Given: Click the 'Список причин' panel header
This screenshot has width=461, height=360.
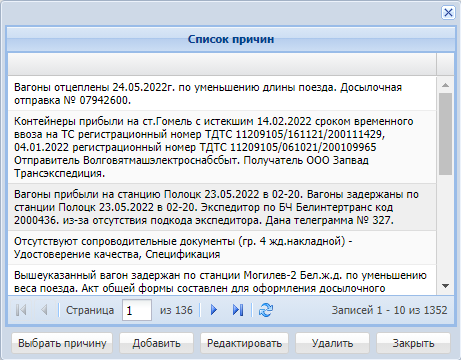Looking at the screenshot, I should [x=231, y=39].
